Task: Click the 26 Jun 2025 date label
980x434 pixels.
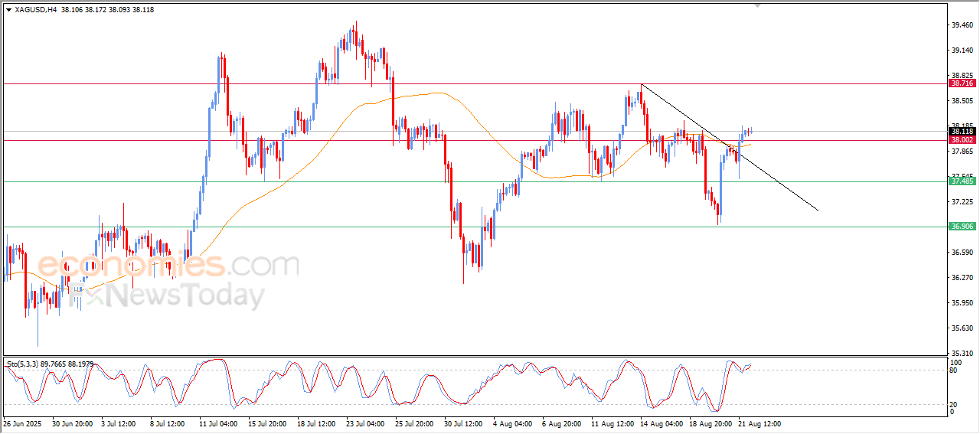Action: tap(21, 423)
